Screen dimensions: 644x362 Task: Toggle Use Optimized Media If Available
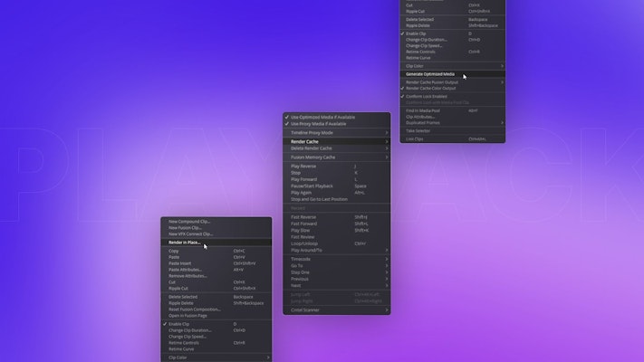point(322,117)
